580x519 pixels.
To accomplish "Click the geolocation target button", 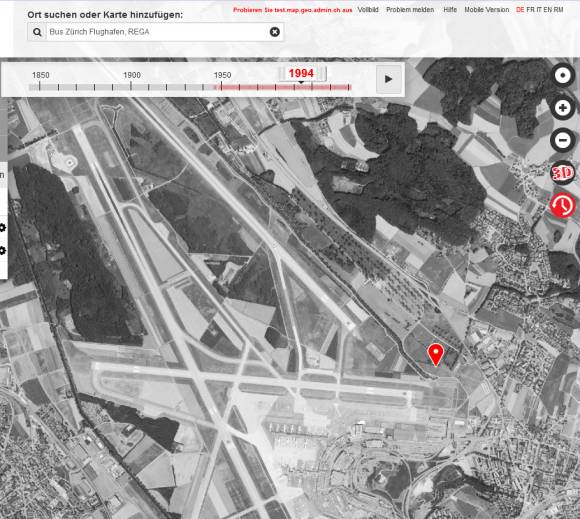I will coord(563,75).
